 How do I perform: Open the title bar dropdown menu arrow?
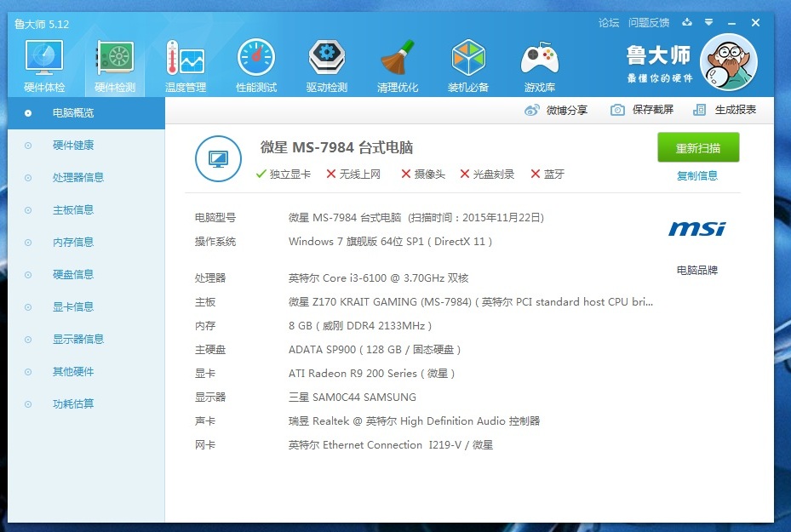click(x=708, y=22)
